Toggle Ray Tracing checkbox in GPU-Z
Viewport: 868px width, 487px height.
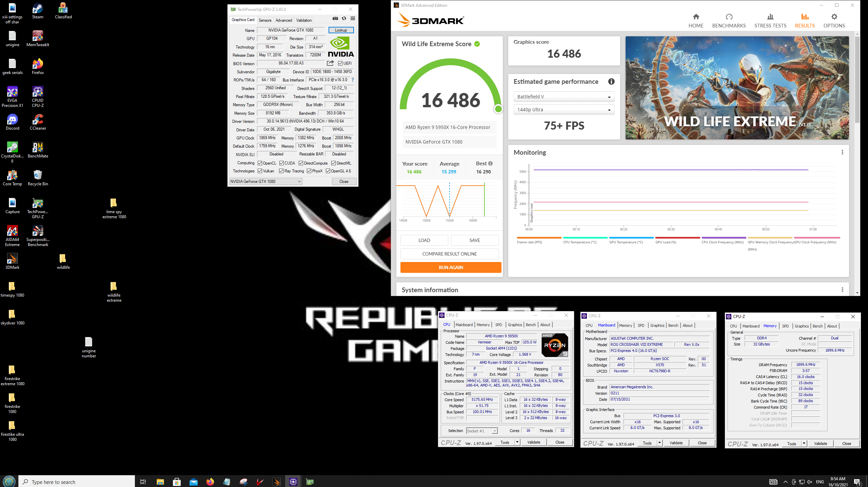click(x=281, y=171)
